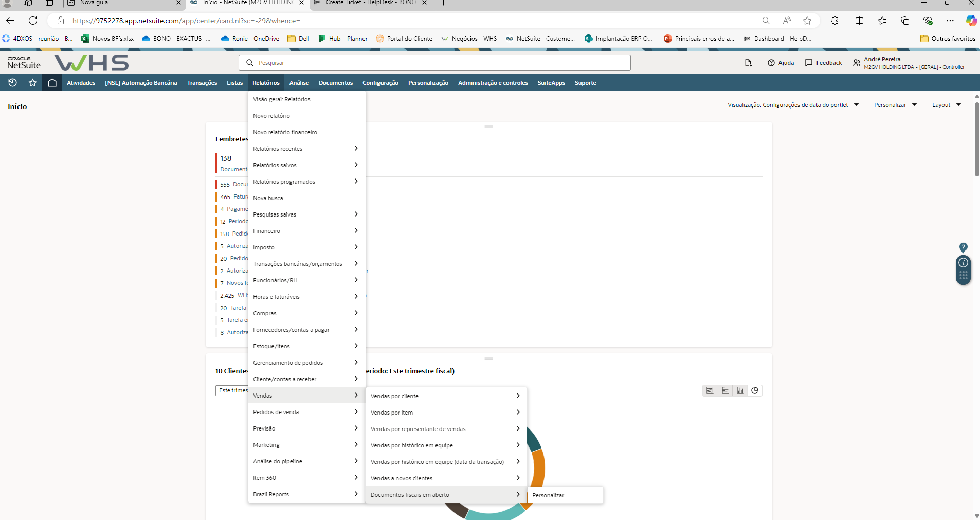The height and width of the screenshot is (520, 980).
Task: Click Novo relatório financeiro entry
Action: point(285,132)
